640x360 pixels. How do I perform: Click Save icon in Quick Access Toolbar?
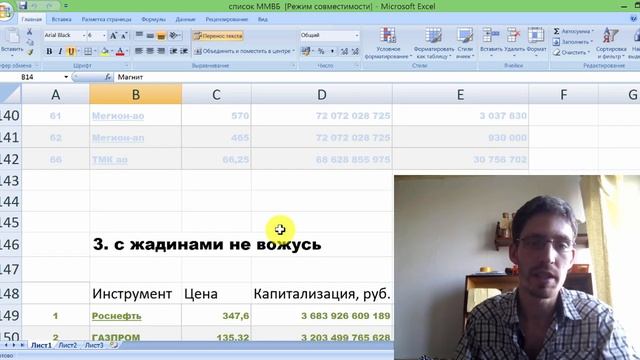point(23,6)
